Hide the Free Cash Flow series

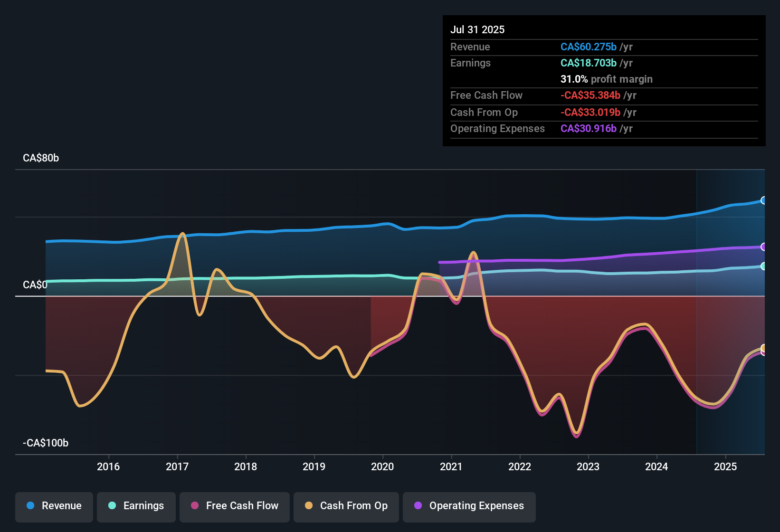tap(234, 507)
